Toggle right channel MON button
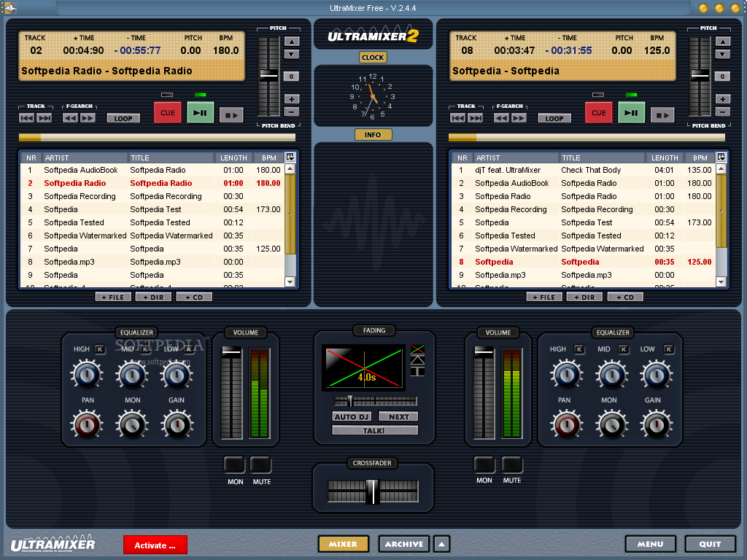 484,464
